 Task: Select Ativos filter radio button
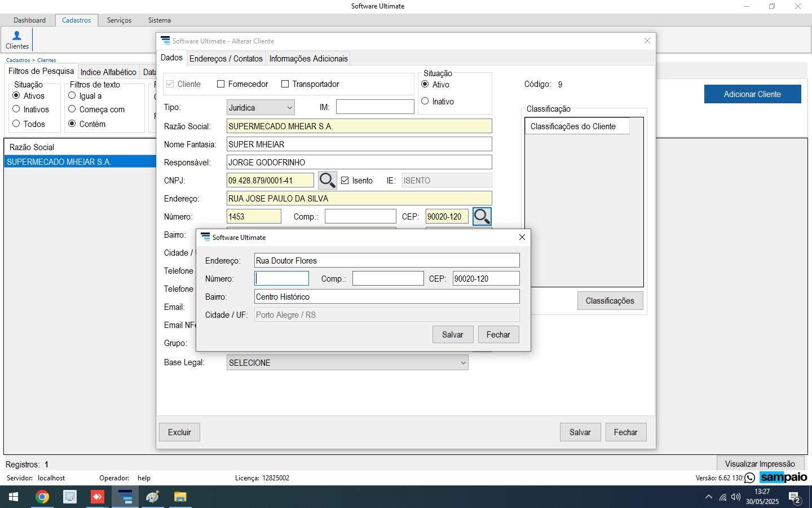[x=16, y=95]
